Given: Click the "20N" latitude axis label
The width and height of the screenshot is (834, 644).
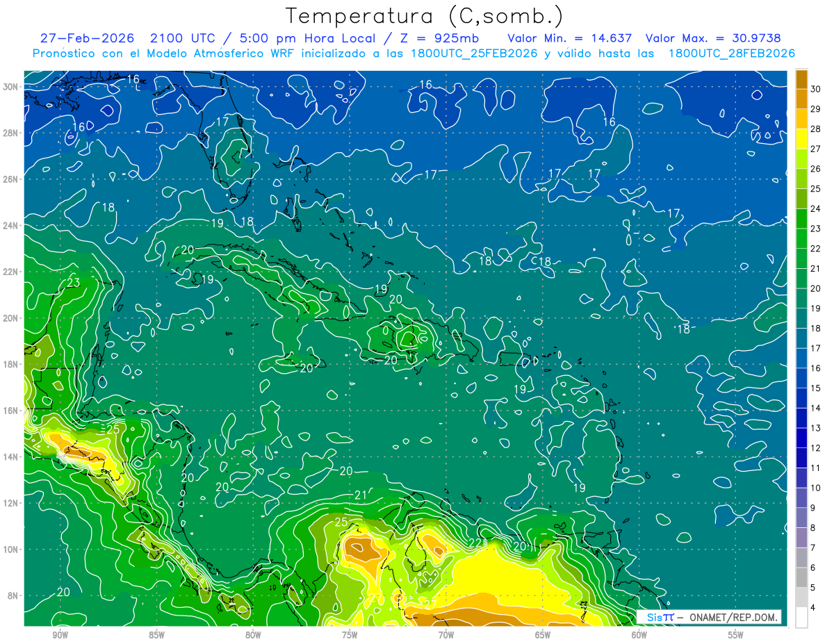Looking at the screenshot, I should [x=11, y=318].
